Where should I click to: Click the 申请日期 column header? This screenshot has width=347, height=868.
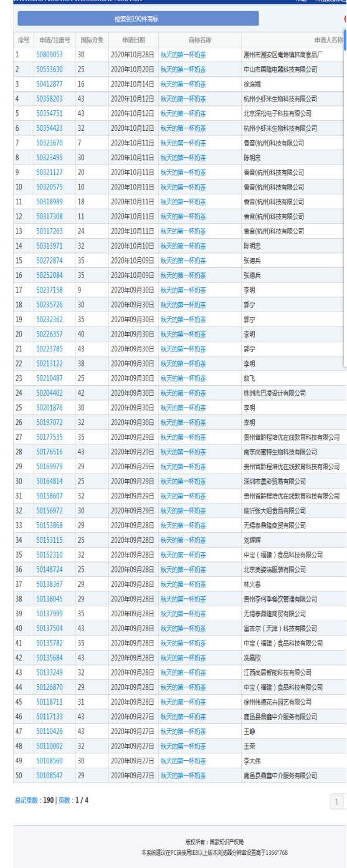133,40
